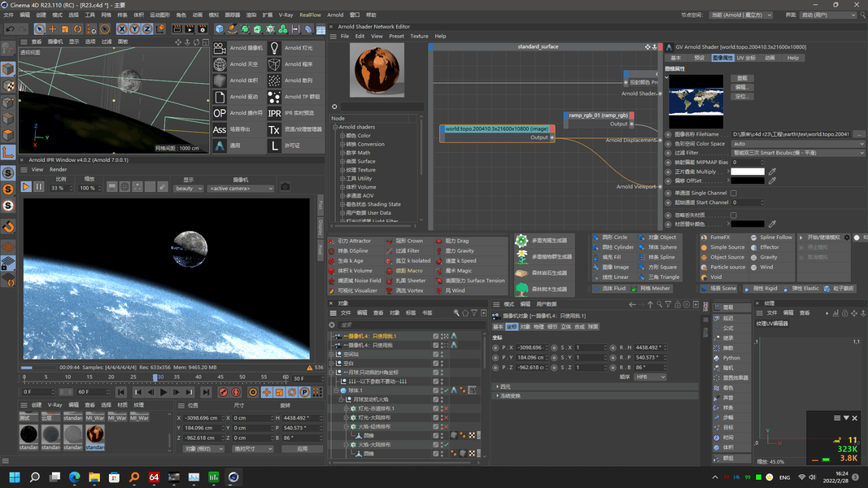
Task: Open IPR 实时预览 via its IPR icon
Action: pos(274,113)
